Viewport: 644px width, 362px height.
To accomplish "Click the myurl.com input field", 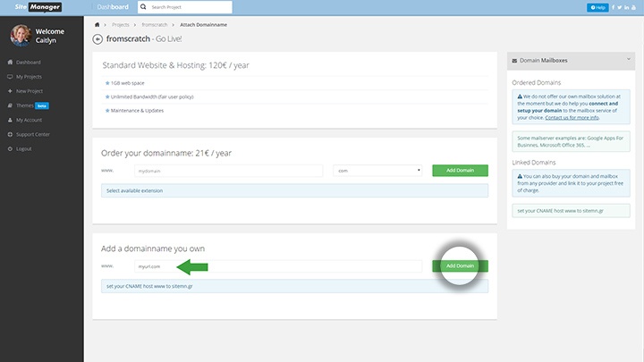I will 278,266.
